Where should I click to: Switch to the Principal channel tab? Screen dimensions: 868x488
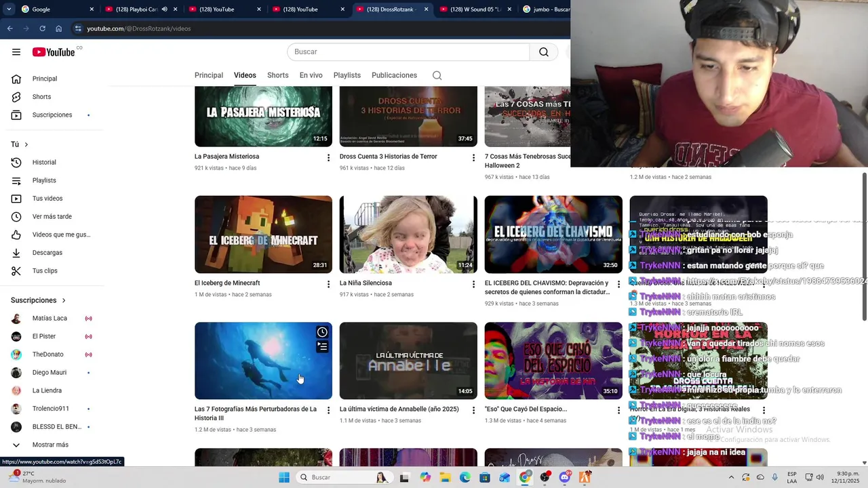tap(209, 75)
